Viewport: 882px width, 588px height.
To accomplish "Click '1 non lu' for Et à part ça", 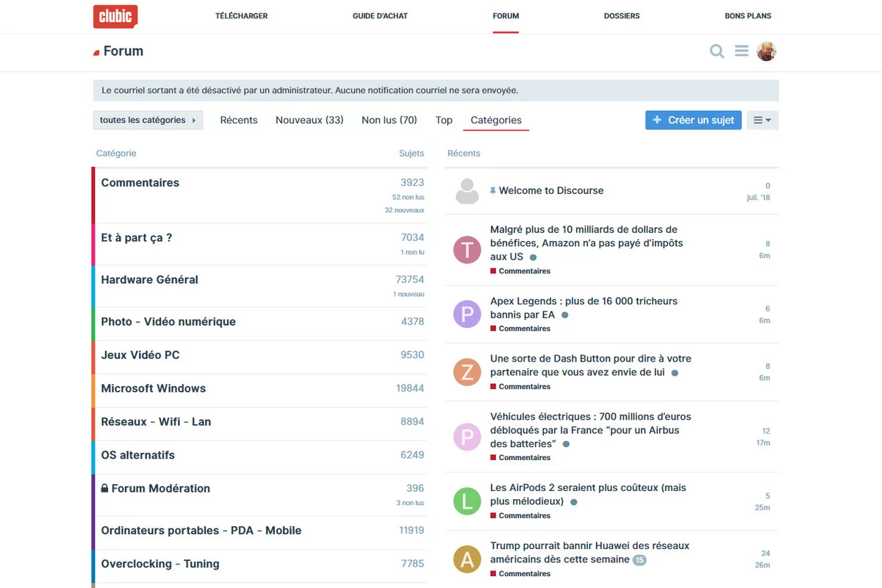I will click(412, 252).
